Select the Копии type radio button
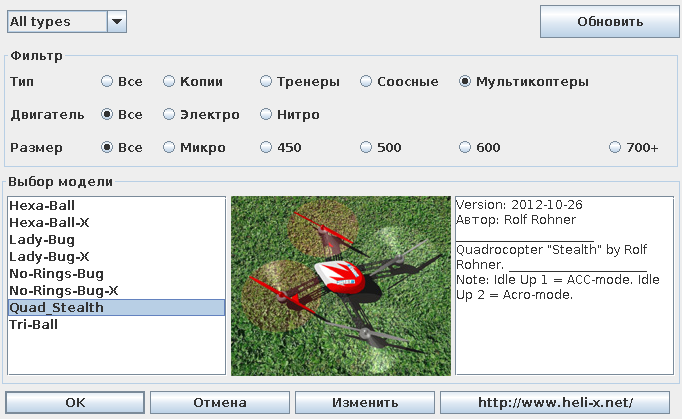Image resolution: width=682 pixels, height=419 pixels. tap(169, 81)
